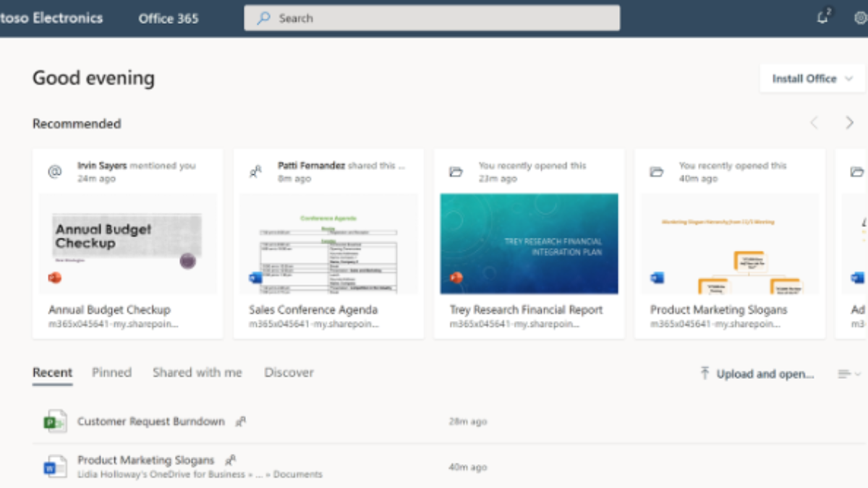Click the folder icon on Trey Research card

click(x=456, y=171)
